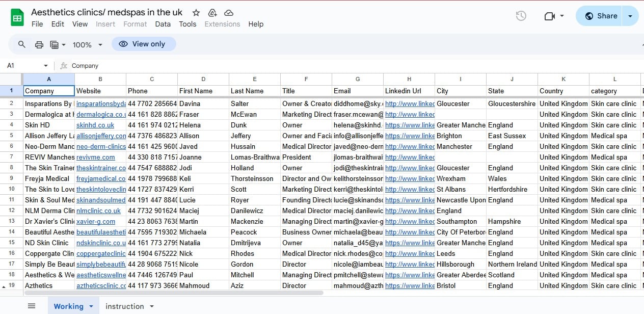Click the View only mode indicator
This screenshot has width=644, height=314.
click(144, 44)
